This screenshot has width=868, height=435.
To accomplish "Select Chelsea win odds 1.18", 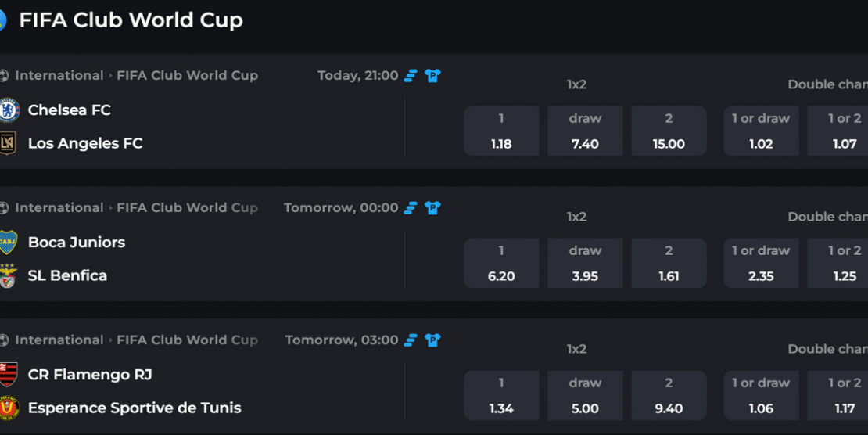I will pos(501,131).
